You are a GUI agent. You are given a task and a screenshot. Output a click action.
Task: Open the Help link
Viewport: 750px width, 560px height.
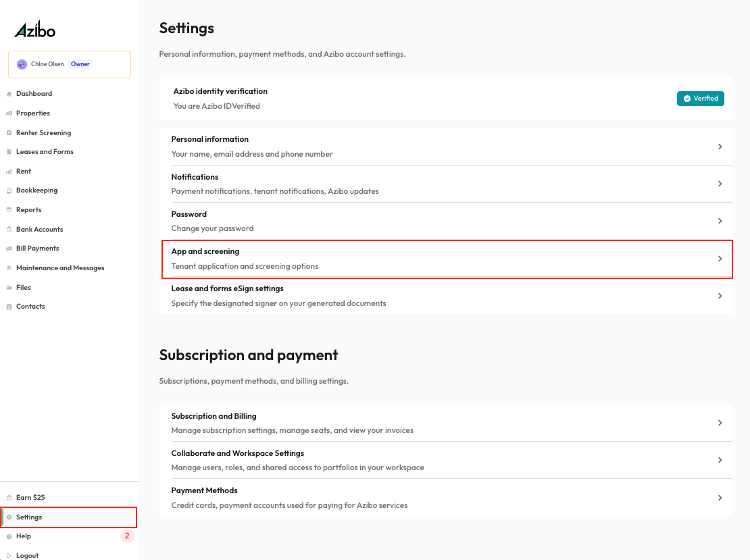tap(24, 536)
